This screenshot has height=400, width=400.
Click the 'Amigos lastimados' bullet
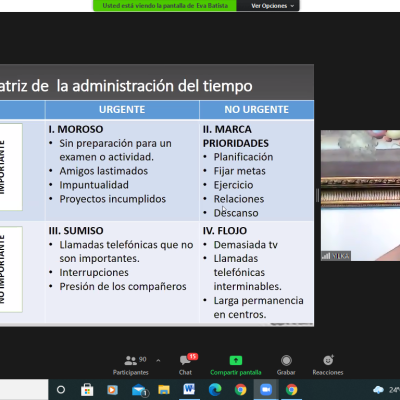(104, 171)
